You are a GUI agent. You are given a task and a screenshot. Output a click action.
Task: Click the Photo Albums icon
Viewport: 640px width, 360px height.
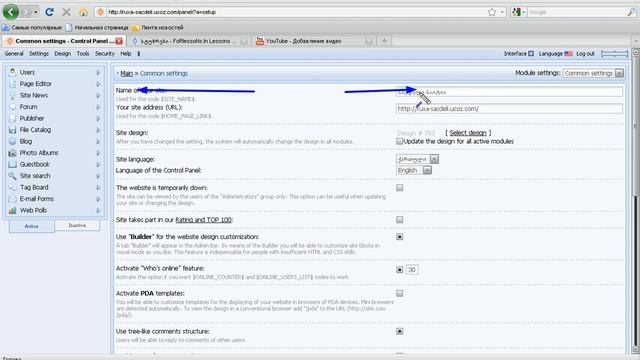tap(13, 153)
